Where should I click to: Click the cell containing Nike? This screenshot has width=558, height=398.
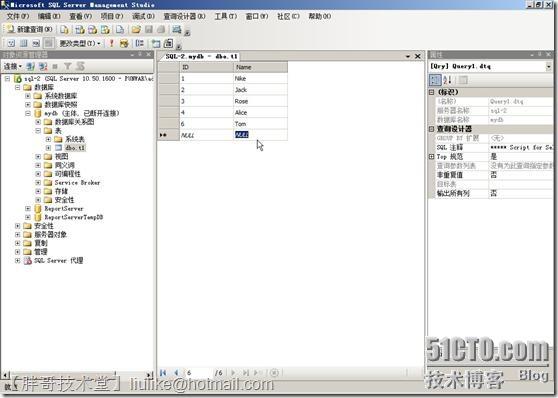[260, 79]
